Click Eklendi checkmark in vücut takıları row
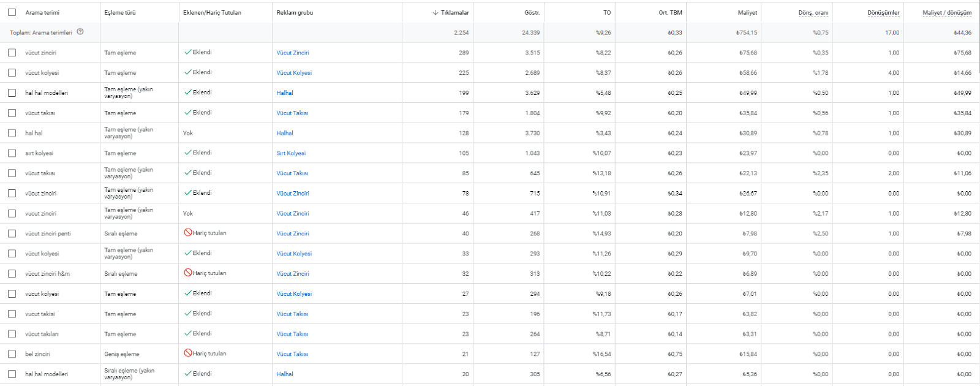This screenshot has width=980, height=386. (188, 334)
